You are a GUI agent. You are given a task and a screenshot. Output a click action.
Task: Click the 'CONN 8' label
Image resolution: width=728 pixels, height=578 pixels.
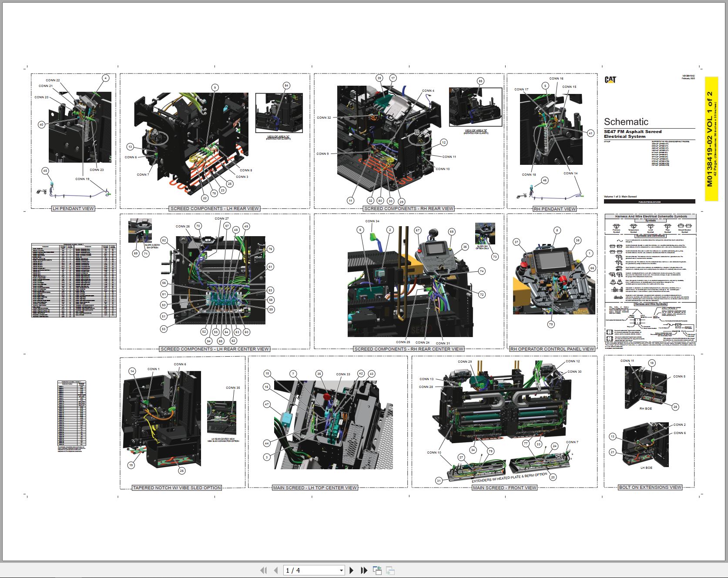tap(246, 170)
